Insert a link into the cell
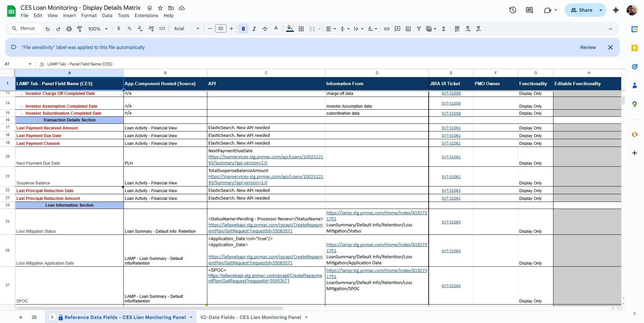Image resolution: width=644 pixels, height=323 pixels. [x=387, y=29]
